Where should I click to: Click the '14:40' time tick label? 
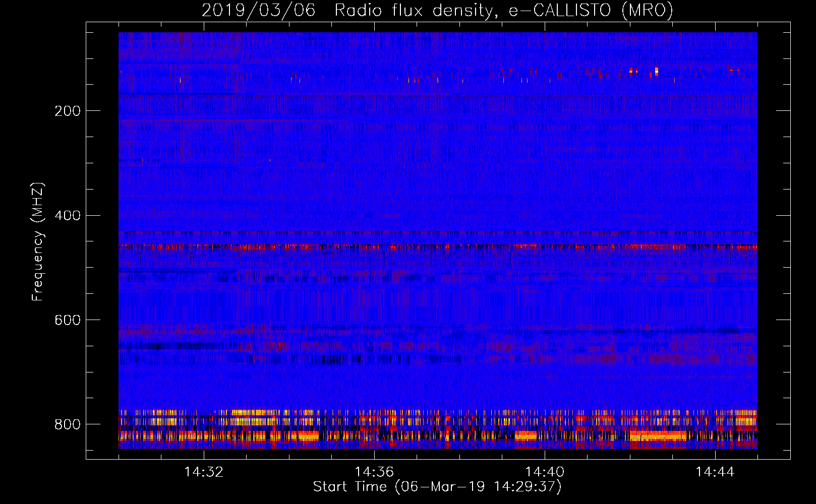[545, 472]
